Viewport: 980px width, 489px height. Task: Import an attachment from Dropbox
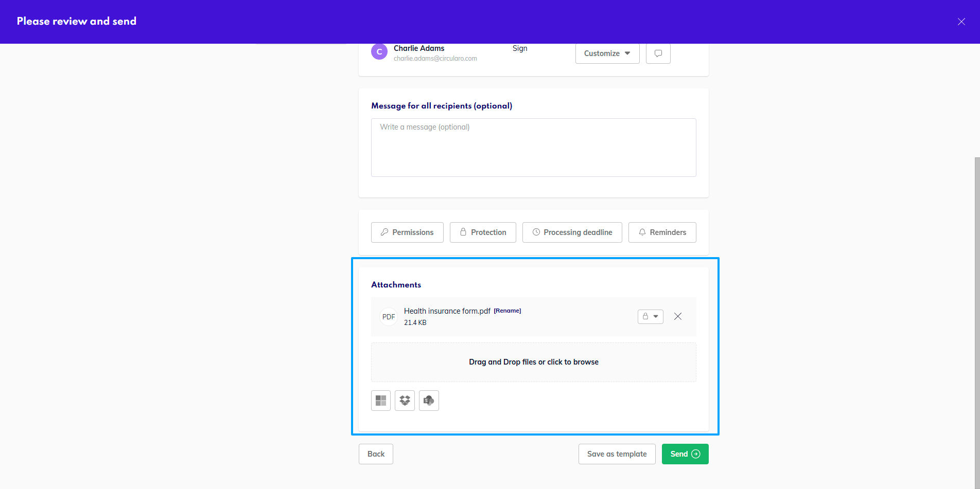[405, 401]
